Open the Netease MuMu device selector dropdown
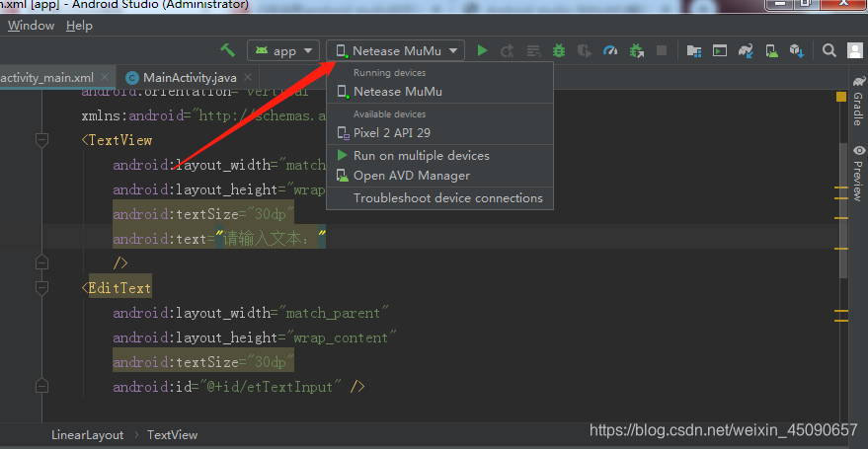Viewport: 868px width, 449px height. click(395, 51)
